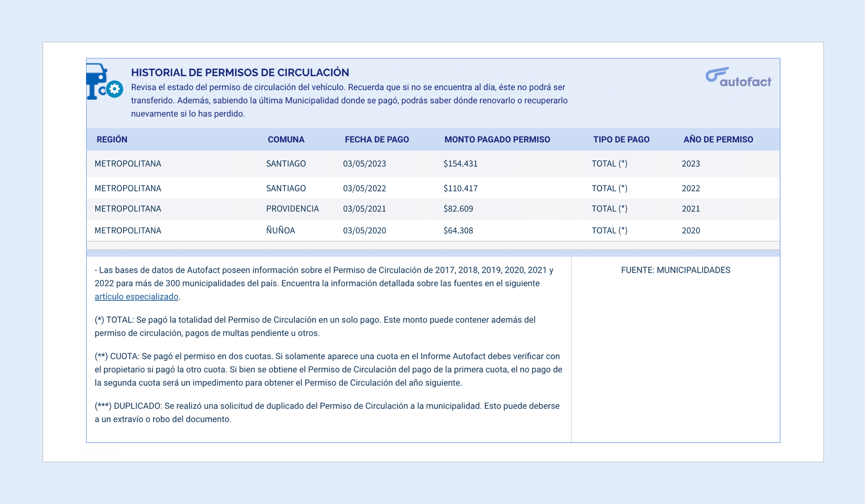Click the AÑO DE PERMISO header
This screenshot has width=865, height=504.
coord(718,140)
